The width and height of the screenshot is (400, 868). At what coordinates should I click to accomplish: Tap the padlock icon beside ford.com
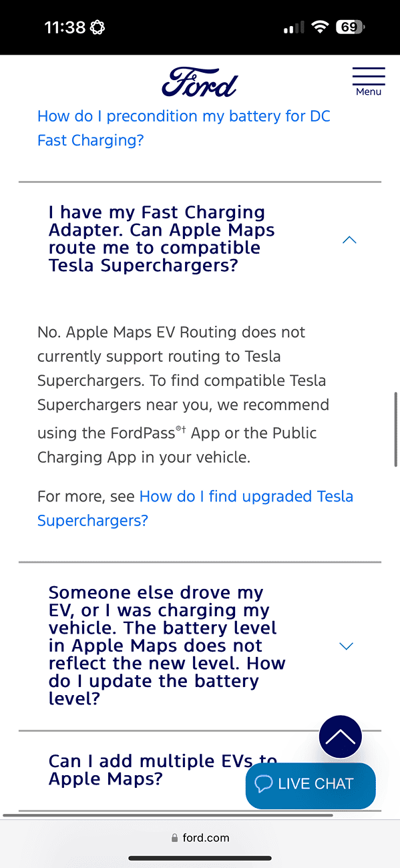coord(173,837)
